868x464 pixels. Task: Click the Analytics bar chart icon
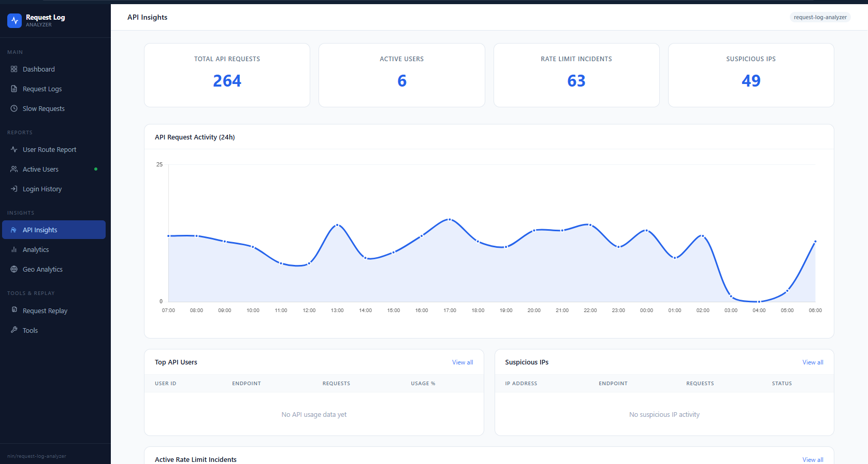point(14,249)
